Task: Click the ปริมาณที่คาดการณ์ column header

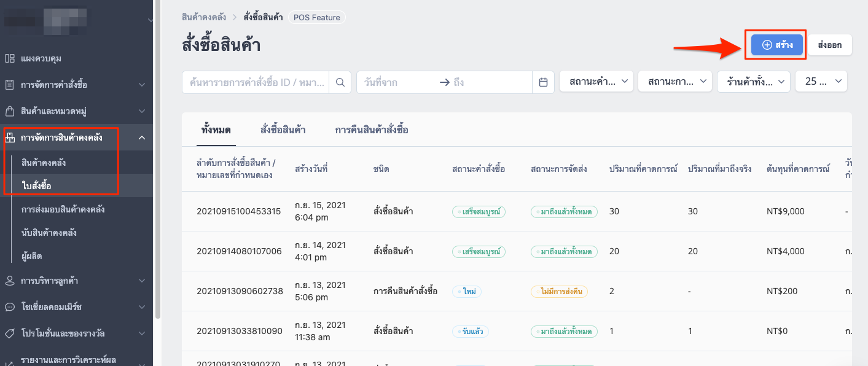Action: click(x=643, y=168)
